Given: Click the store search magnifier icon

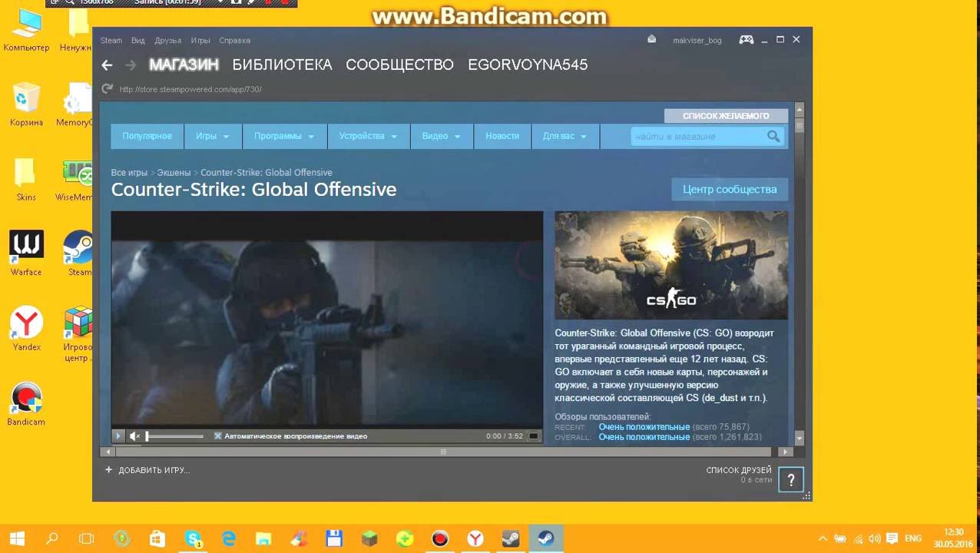Looking at the screenshot, I should click(x=773, y=136).
